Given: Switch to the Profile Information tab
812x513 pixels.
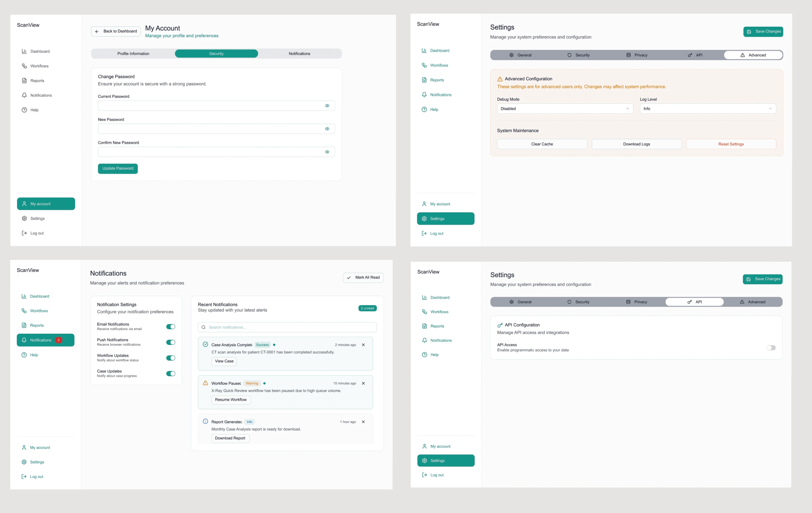Looking at the screenshot, I should coord(133,54).
